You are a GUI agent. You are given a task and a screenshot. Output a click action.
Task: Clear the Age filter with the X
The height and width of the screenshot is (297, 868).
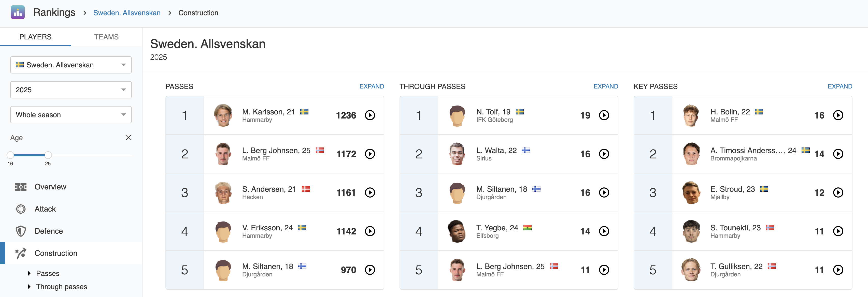pos(128,138)
